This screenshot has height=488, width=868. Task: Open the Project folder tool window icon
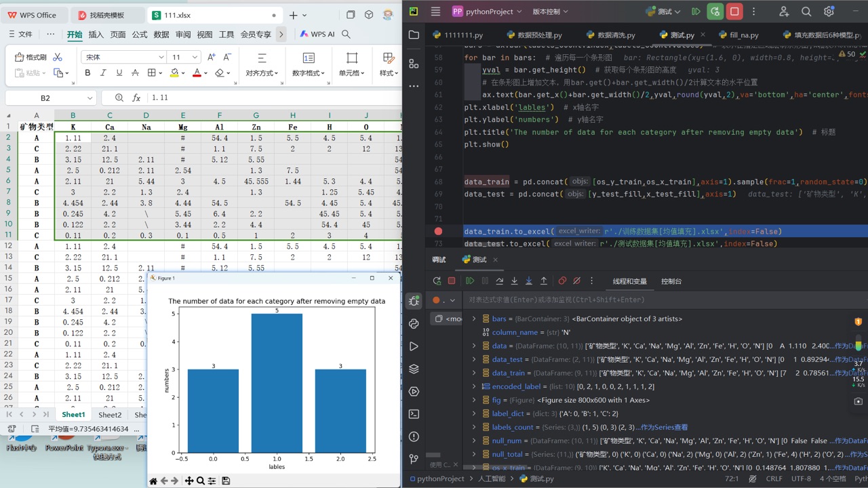click(414, 35)
